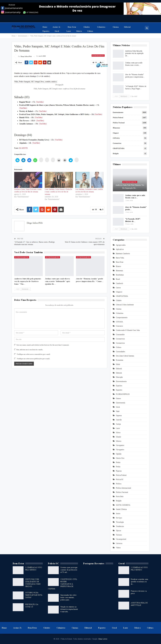Expand the 'Bem-Estar' navigation dropdown

click(x=72, y=27)
